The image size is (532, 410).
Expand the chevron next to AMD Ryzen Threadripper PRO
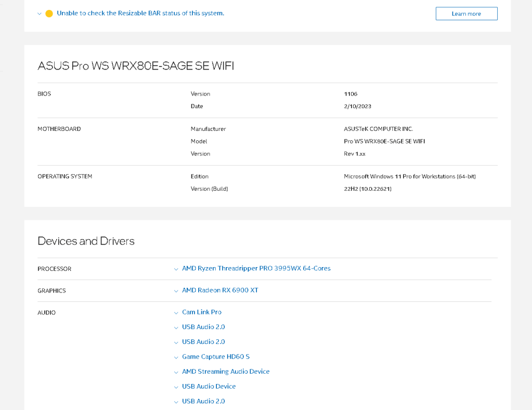pyautogui.click(x=176, y=269)
